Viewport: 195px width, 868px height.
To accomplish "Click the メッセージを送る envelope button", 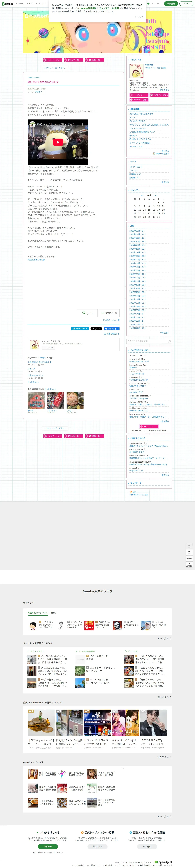I will (x=139, y=100).
